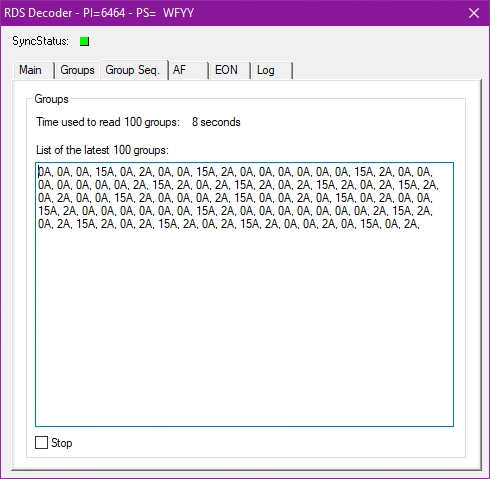Click the WFYY station name in the title
This screenshot has height=479, width=490.
(x=178, y=13)
